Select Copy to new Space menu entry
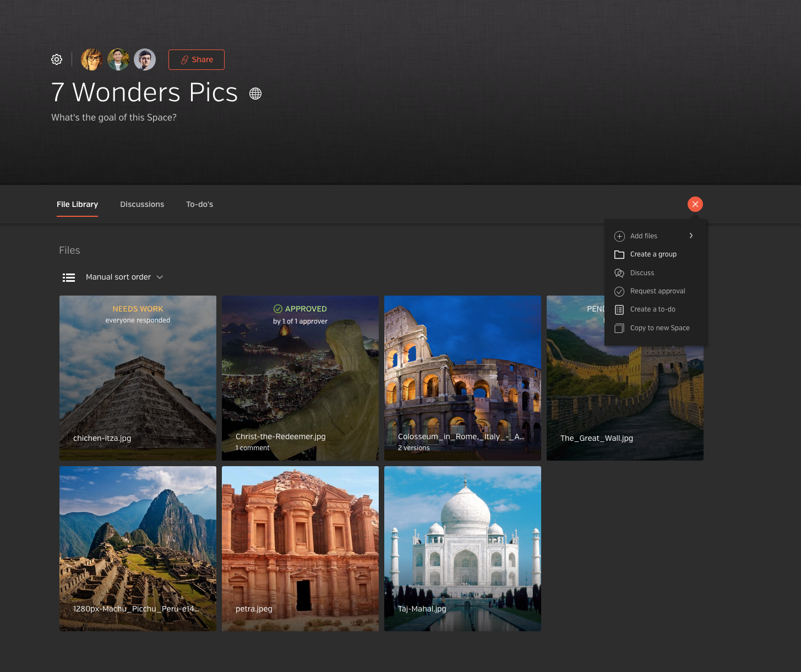The height and width of the screenshot is (672, 801). click(x=655, y=328)
